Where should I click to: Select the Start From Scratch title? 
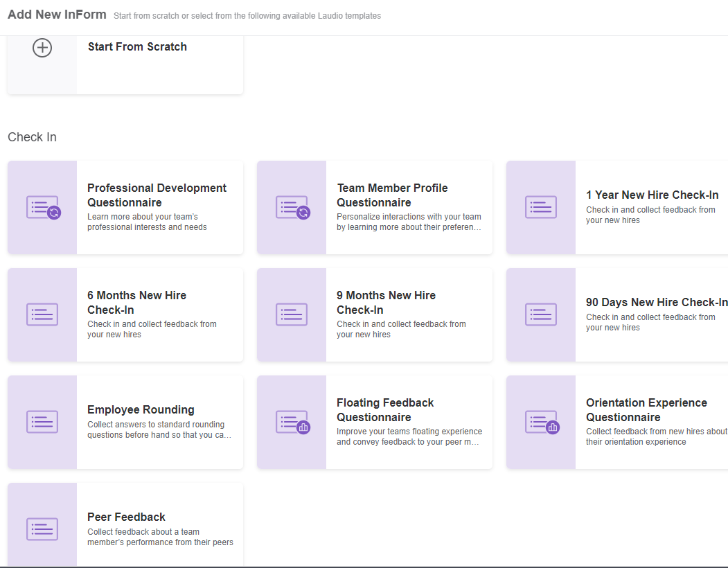[137, 47]
